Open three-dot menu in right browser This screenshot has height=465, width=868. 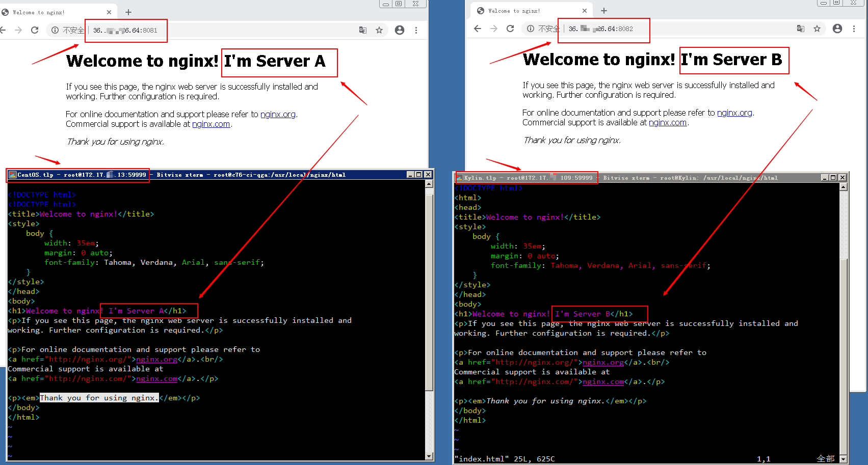pos(854,29)
